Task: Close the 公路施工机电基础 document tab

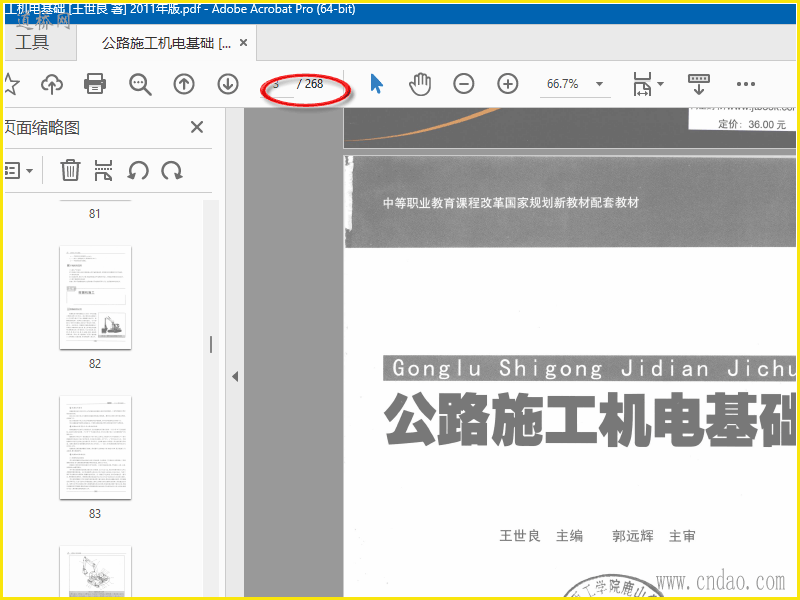Action: (x=243, y=43)
